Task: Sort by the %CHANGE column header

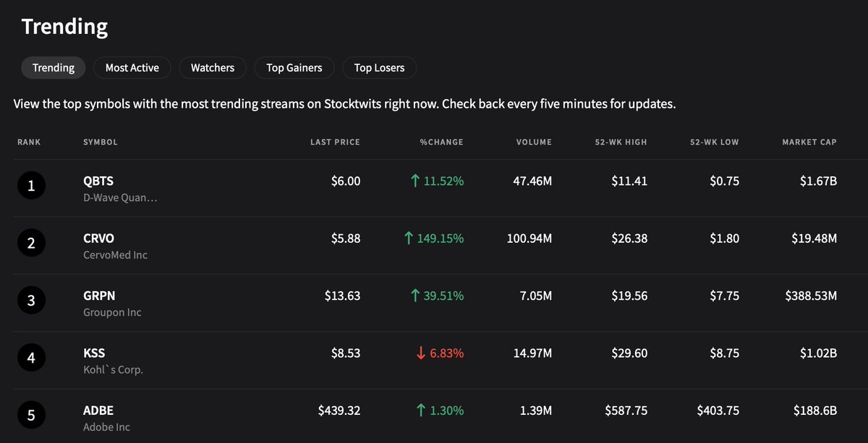Action: coord(442,142)
